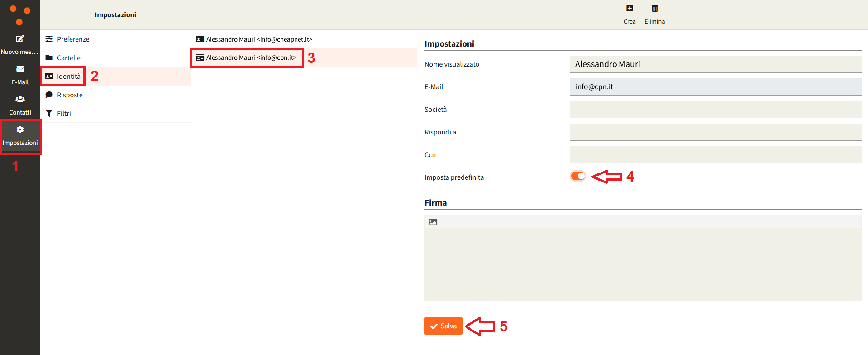Click the Società input field

coord(715,110)
